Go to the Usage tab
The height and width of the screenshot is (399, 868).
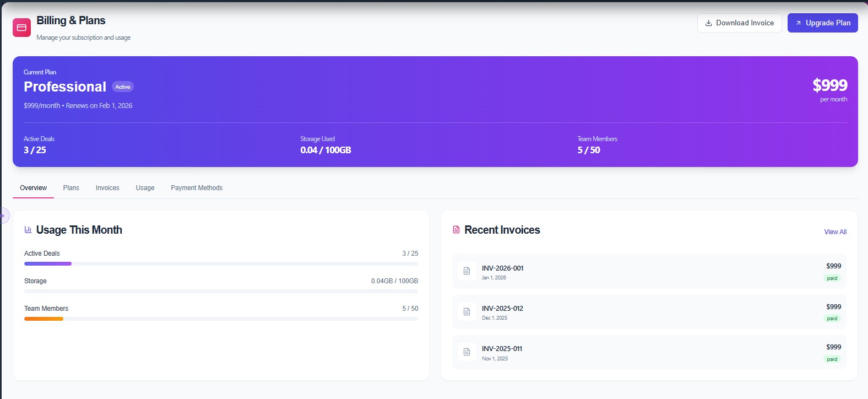coord(145,188)
